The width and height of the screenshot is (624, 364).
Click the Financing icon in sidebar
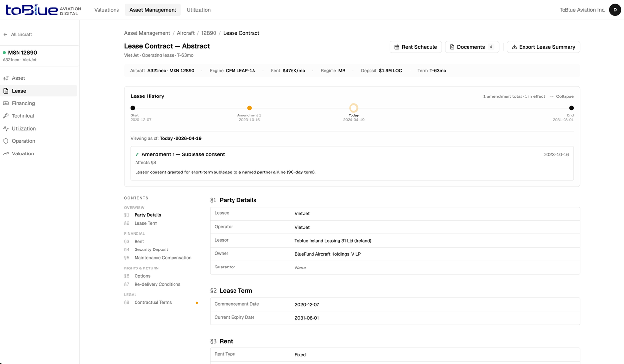tap(6, 103)
